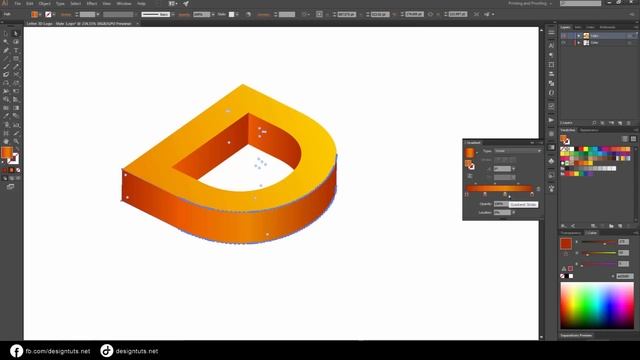
Task: Toggle visibility eye of top layer
Action: click(564, 36)
